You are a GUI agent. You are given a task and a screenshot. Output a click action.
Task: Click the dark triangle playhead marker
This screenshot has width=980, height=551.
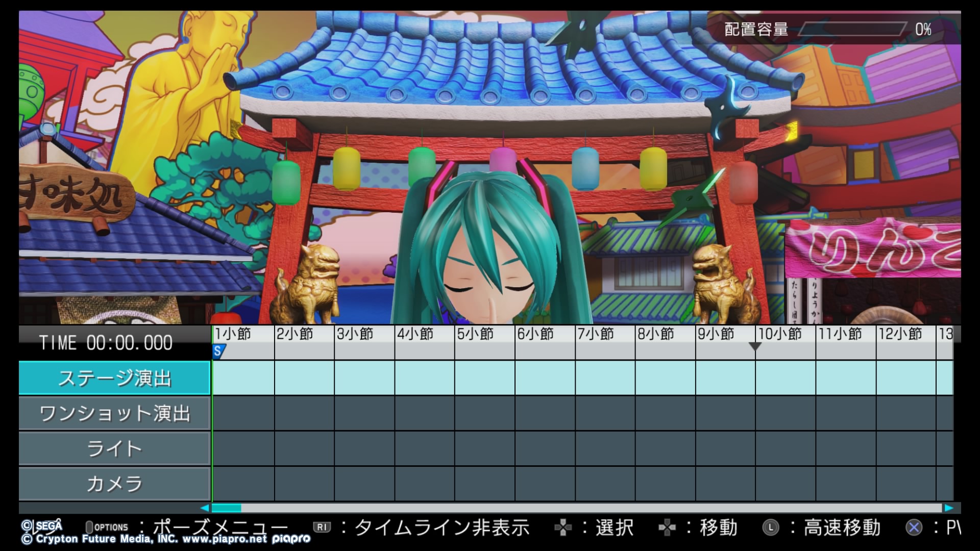pyautogui.click(x=755, y=346)
